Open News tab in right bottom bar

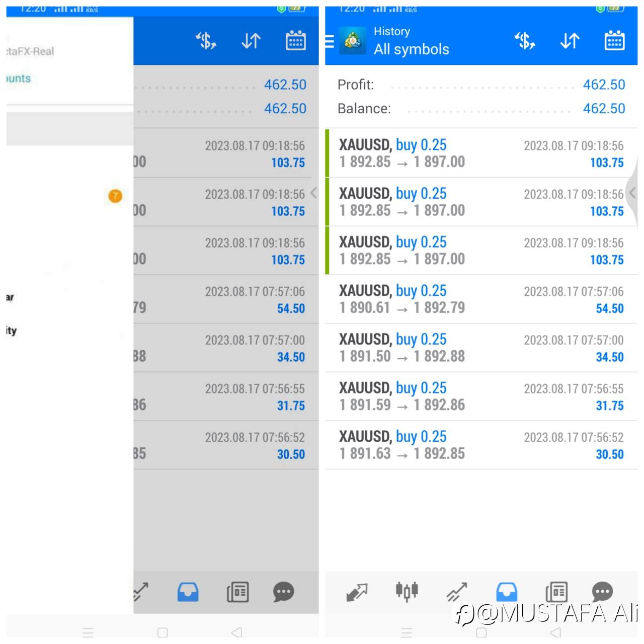pos(556,592)
